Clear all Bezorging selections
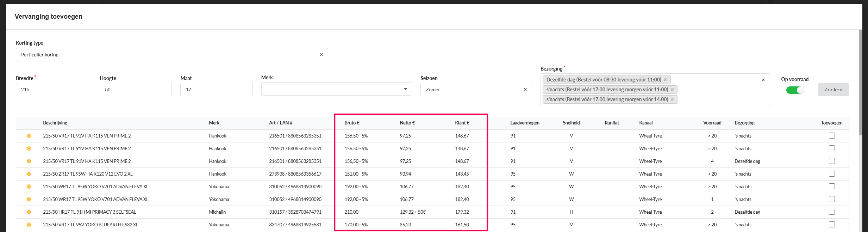 point(763,80)
